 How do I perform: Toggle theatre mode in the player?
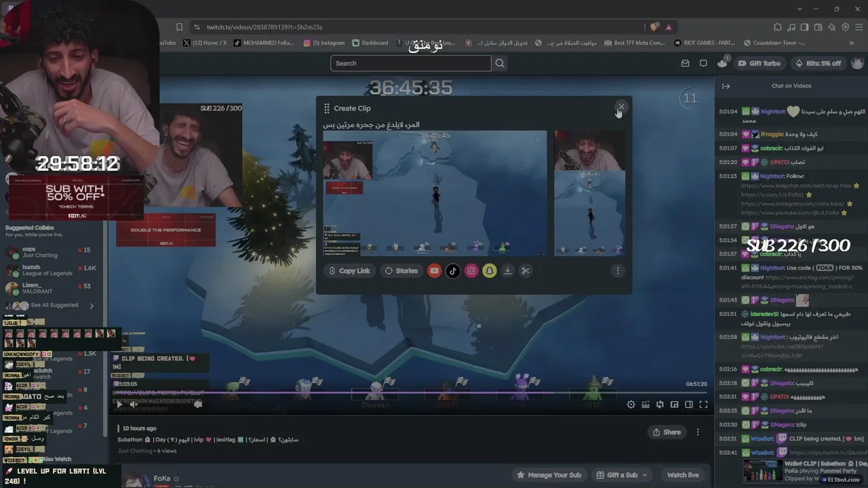pos(688,405)
